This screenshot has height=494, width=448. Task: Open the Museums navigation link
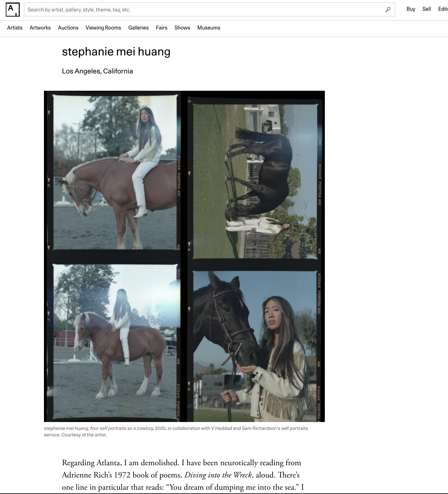pos(209,28)
